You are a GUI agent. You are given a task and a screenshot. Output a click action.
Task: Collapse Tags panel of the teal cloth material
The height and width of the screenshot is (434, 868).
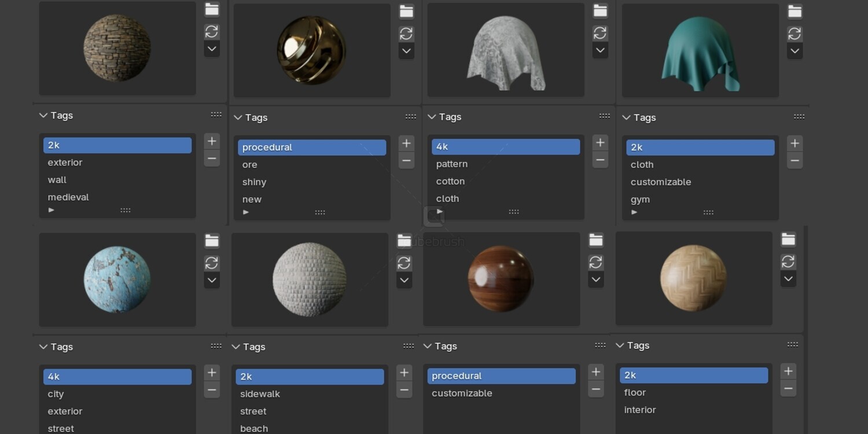(x=626, y=117)
